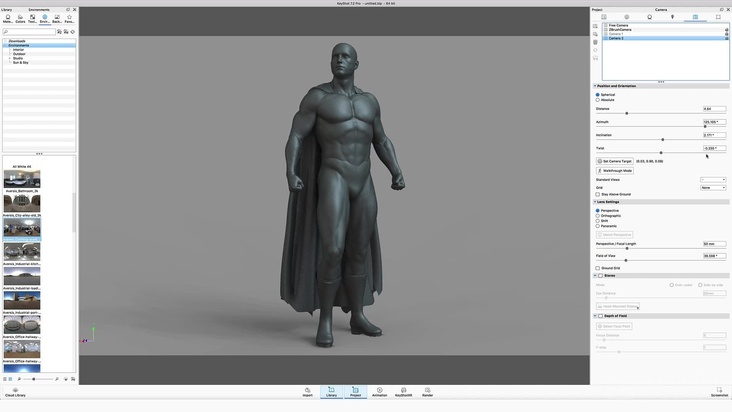Open the Favorites library tab
Image resolution: width=732 pixels, height=412 pixels.
click(69, 19)
